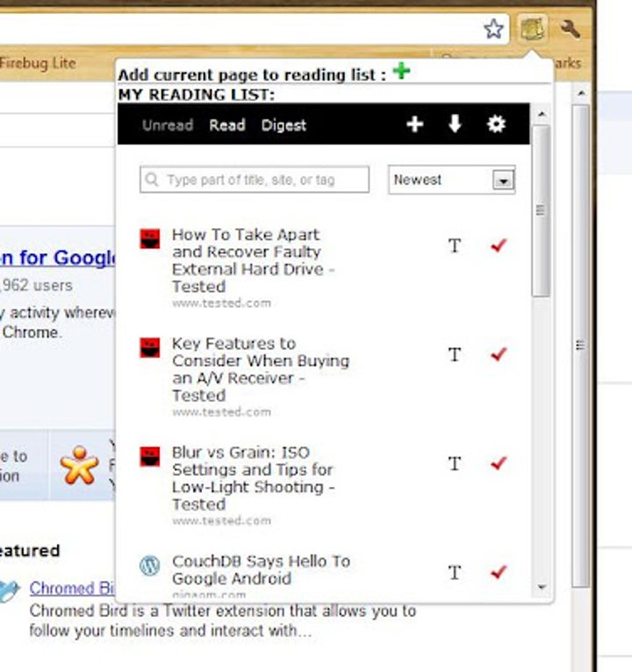This screenshot has width=632, height=672.
Task: Open the reading list extension icon in toolbar
Action: pyautogui.click(x=533, y=29)
